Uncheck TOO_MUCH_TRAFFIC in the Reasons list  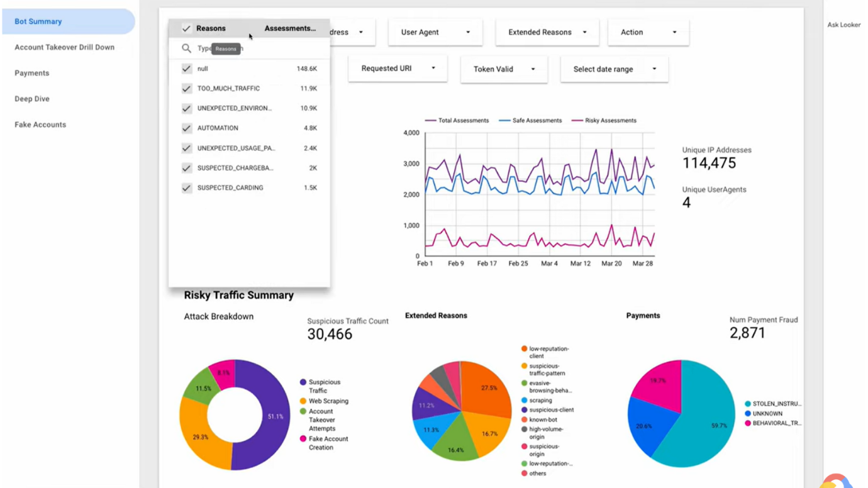(x=186, y=88)
